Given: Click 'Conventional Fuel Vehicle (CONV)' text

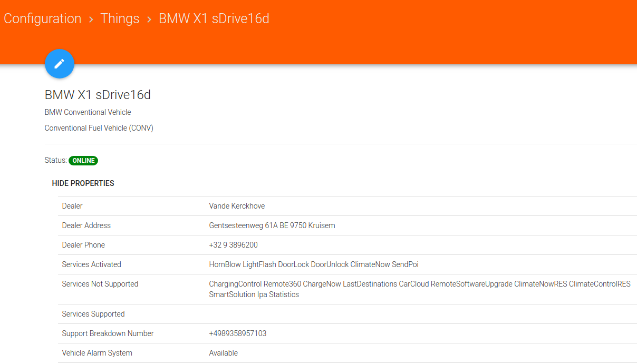Looking at the screenshot, I should [99, 128].
